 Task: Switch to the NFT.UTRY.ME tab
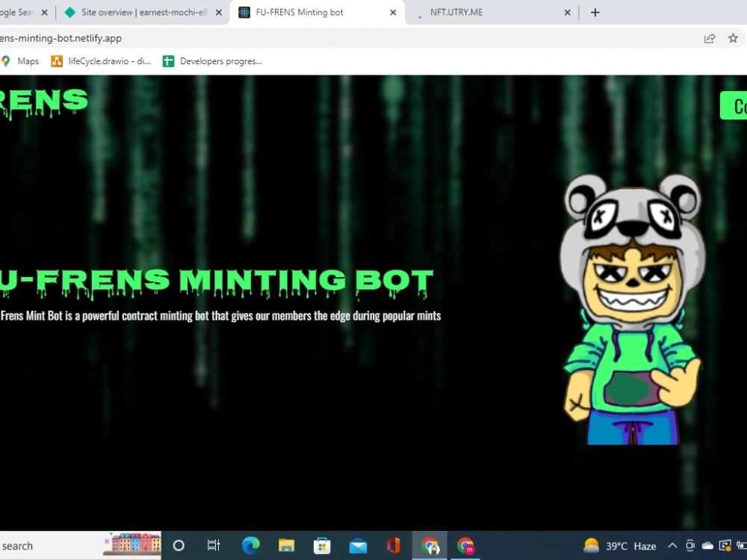[491, 13]
